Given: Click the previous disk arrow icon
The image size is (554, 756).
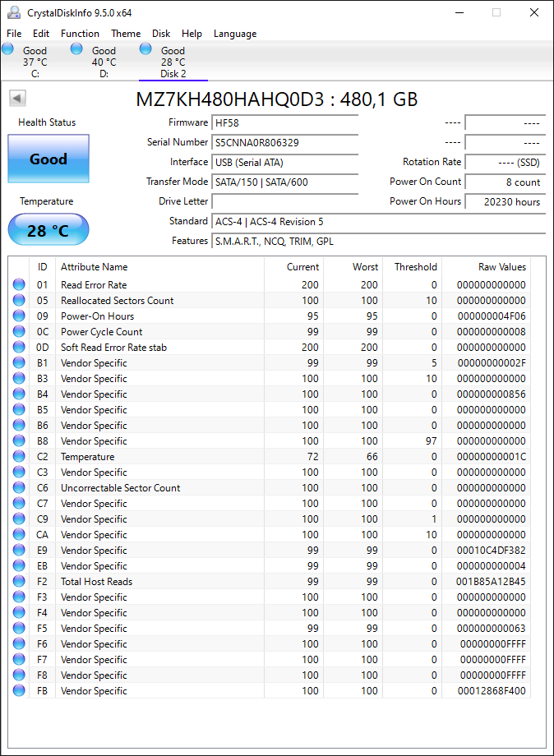Looking at the screenshot, I should pos(17,99).
